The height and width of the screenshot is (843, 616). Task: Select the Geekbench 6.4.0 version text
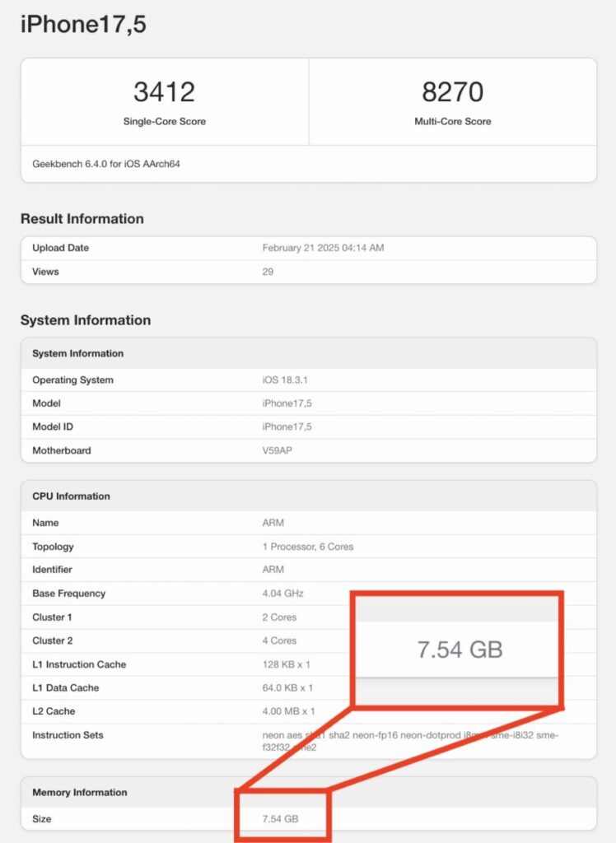click(x=106, y=164)
